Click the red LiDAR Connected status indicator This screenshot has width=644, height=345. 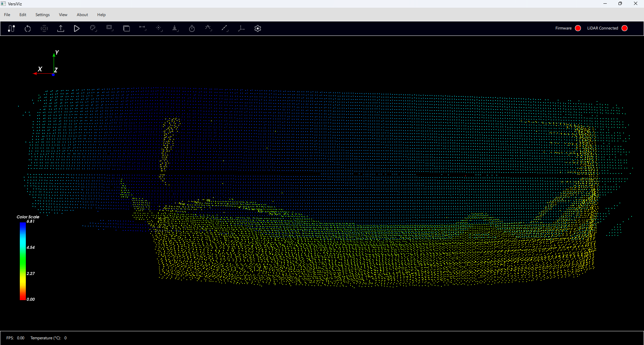pos(625,28)
